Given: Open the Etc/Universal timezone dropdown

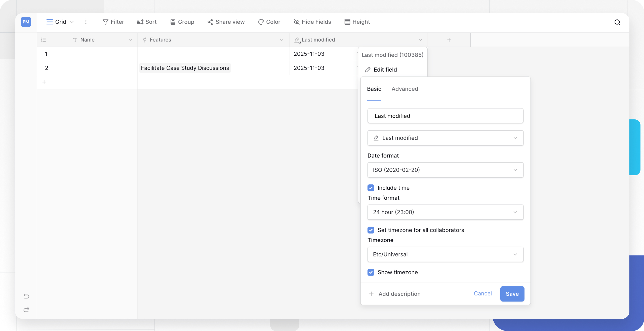Looking at the screenshot, I should click(445, 254).
